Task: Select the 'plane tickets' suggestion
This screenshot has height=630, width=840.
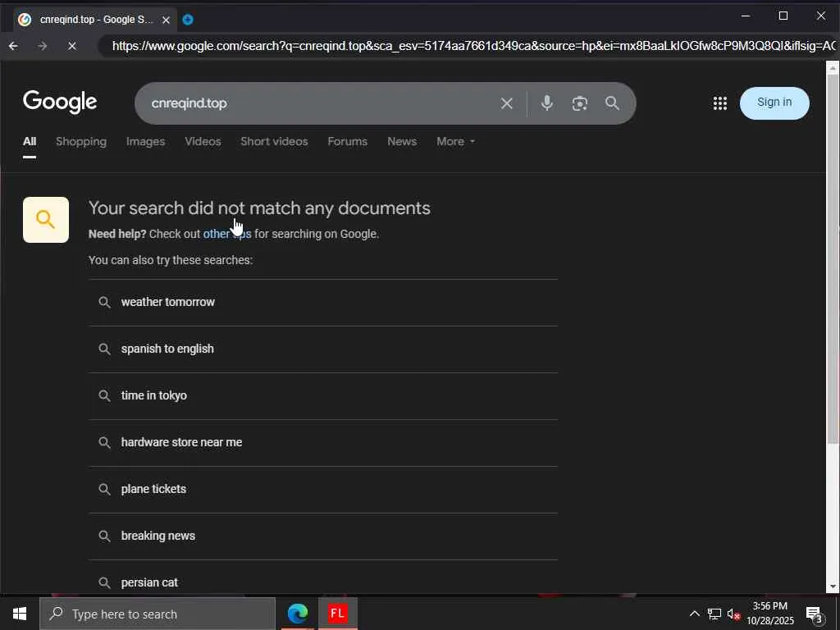Action: click(323, 489)
